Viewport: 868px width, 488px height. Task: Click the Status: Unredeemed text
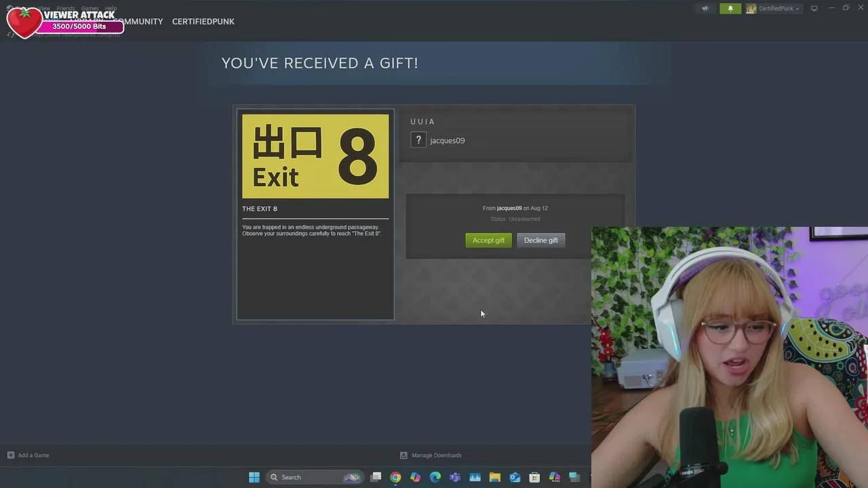point(515,219)
